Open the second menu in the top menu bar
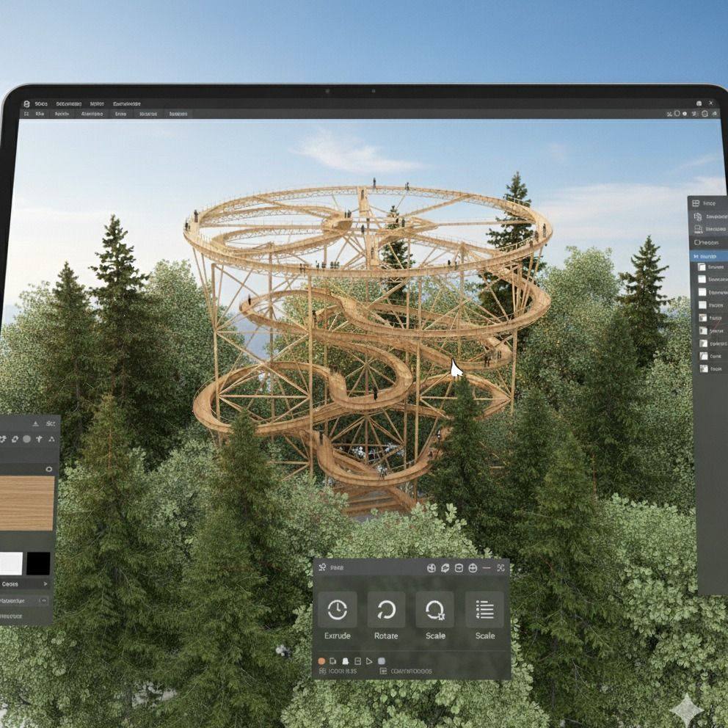This screenshot has height=728, width=728. (70, 104)
